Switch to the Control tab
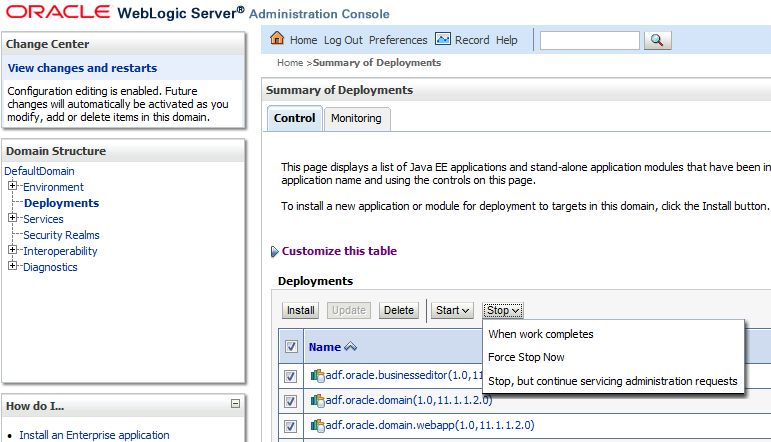The width and height of the screenshot is (771, 442). tap(295, 118)
